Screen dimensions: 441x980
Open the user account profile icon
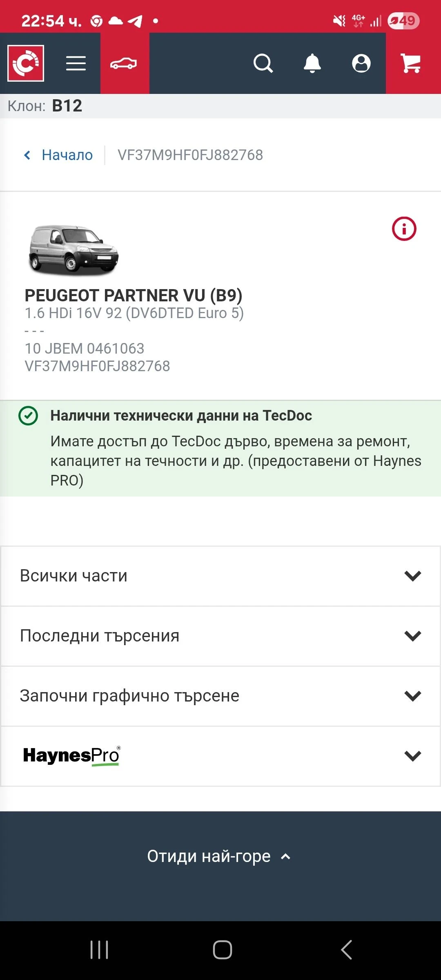[361, 63]
